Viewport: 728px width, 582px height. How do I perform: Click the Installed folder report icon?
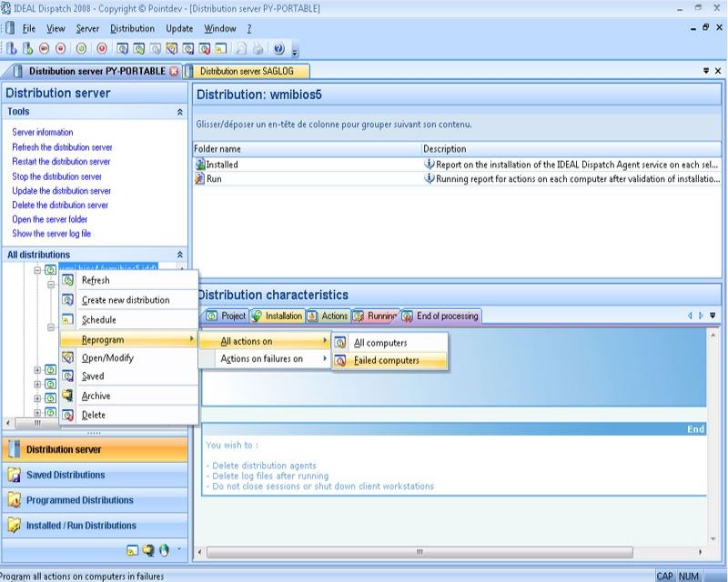point(200,165)
